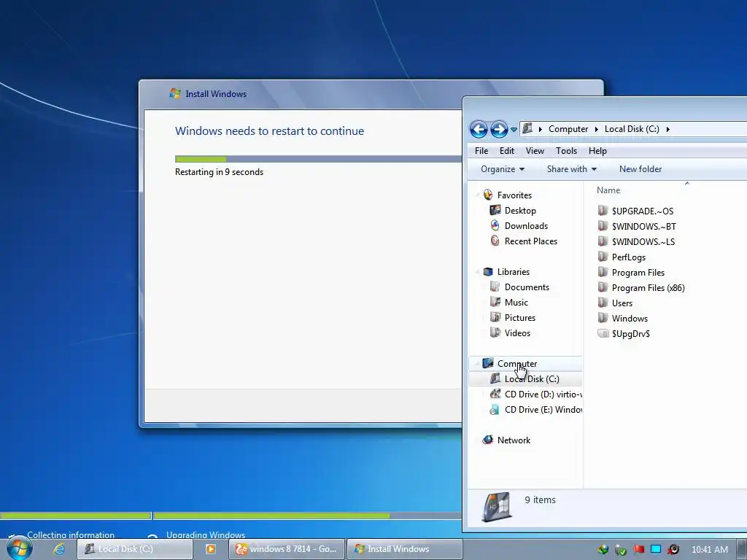Collapse the Favorites tree node

coord(477,195)
